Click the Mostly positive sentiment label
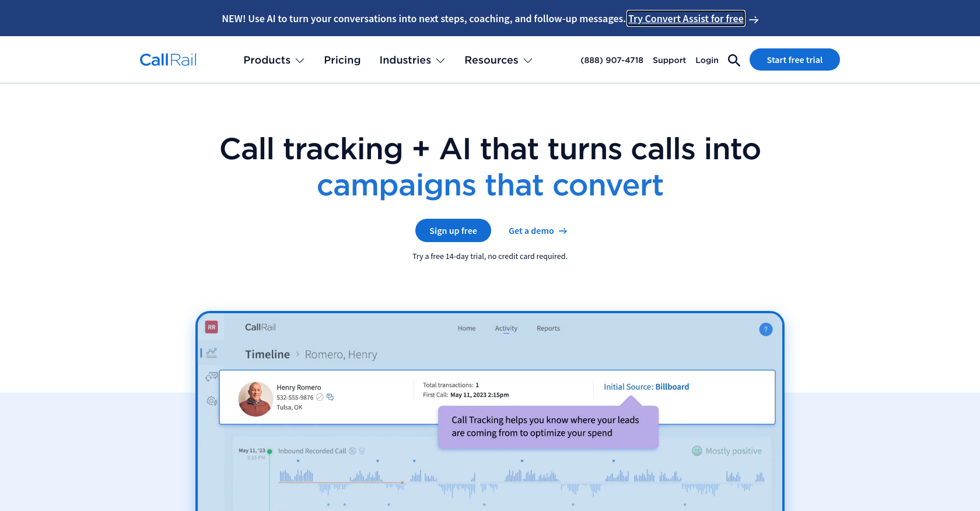Screen dimensions: 980x511 734,451
